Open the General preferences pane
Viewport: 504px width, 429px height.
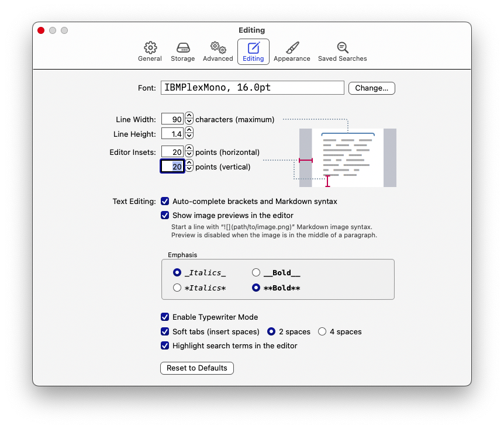150,51
